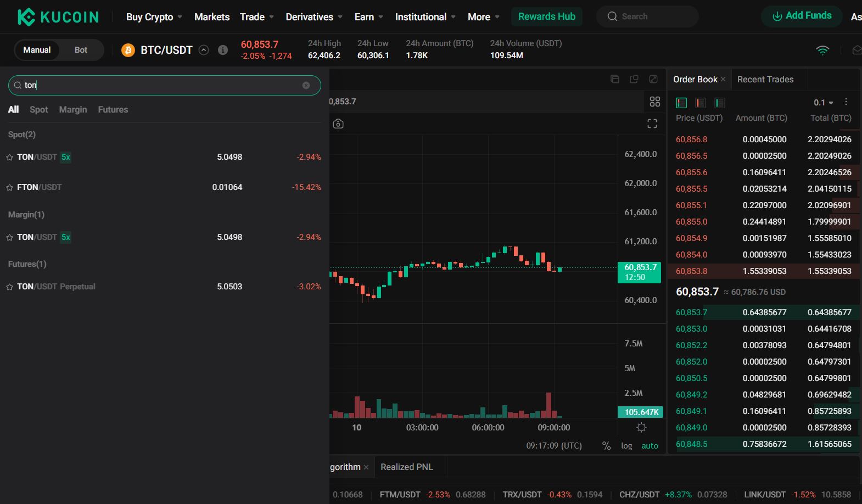This screenshot has width=862, height=504.
Task: Click the TRX/USDT ticker
Action: click(552, 495)
